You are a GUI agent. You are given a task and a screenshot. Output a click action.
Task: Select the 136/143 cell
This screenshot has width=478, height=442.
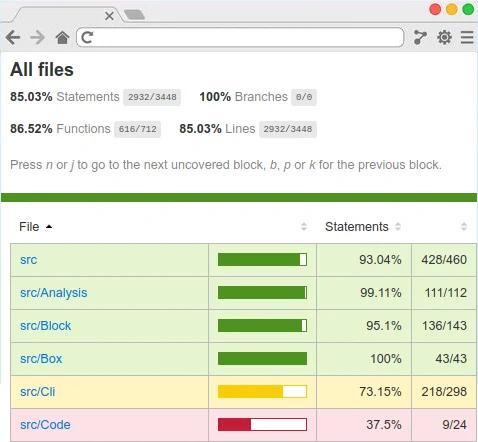(x=444, y=326)
